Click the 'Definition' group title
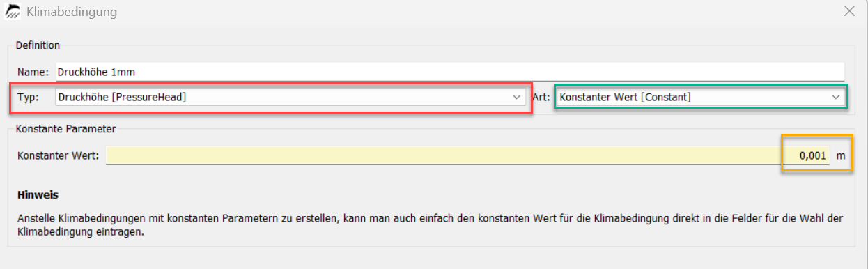Image resolution: width=868 pixels, height=269 pixels. pyautogui.click(x=38, y=45)
